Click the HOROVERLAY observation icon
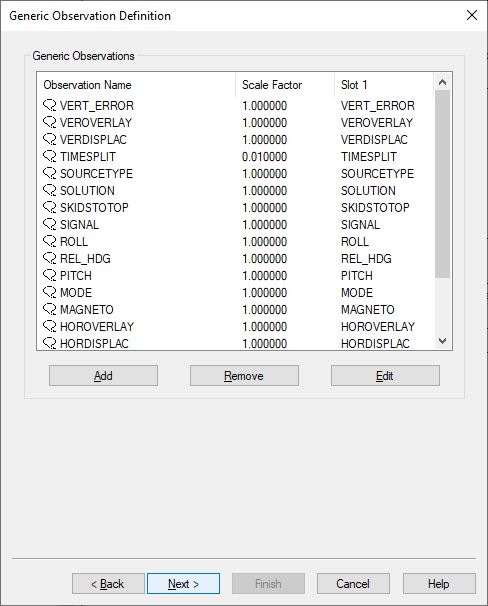 (49, 326)
